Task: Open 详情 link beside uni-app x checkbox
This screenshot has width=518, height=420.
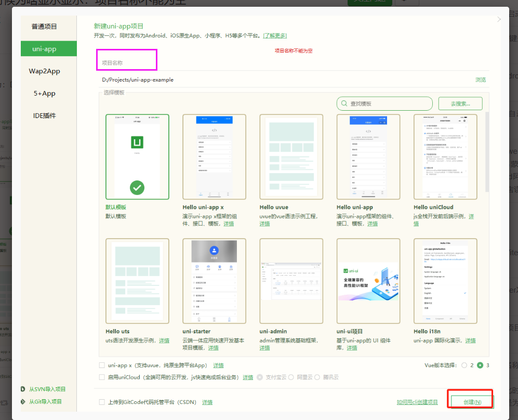Action: (218, 365)
